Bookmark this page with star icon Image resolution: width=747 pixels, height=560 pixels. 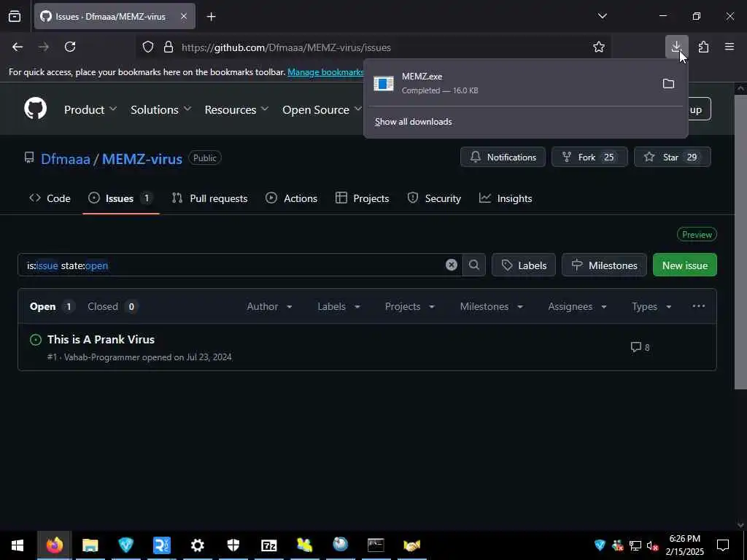click(599, 47)
